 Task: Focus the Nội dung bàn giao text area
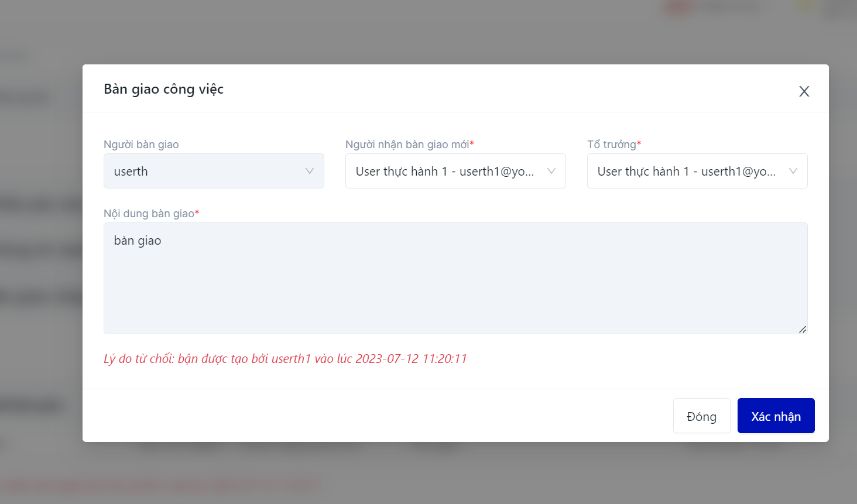point(455,278)
